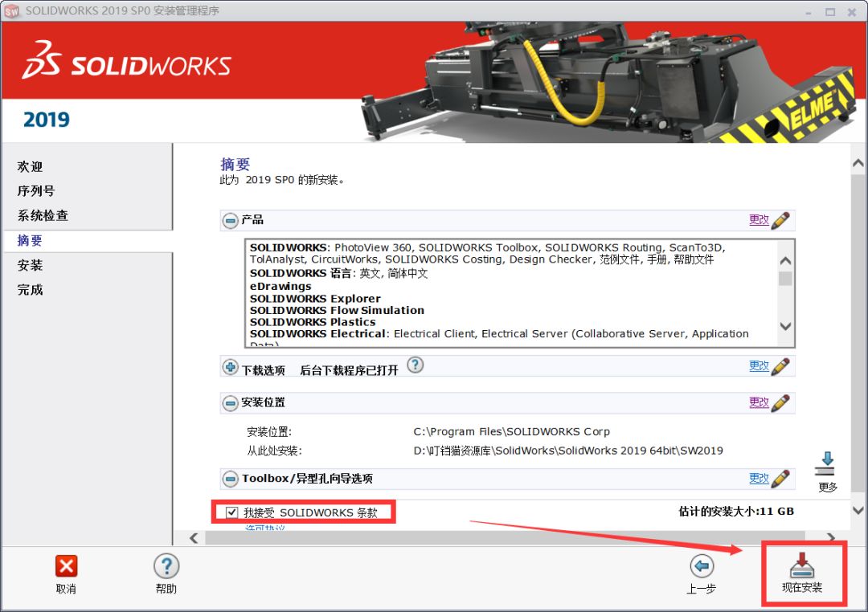Close the installation manager window
Image resolution: width=868 pixels, height=612 pixels.
tap(852, 11)
